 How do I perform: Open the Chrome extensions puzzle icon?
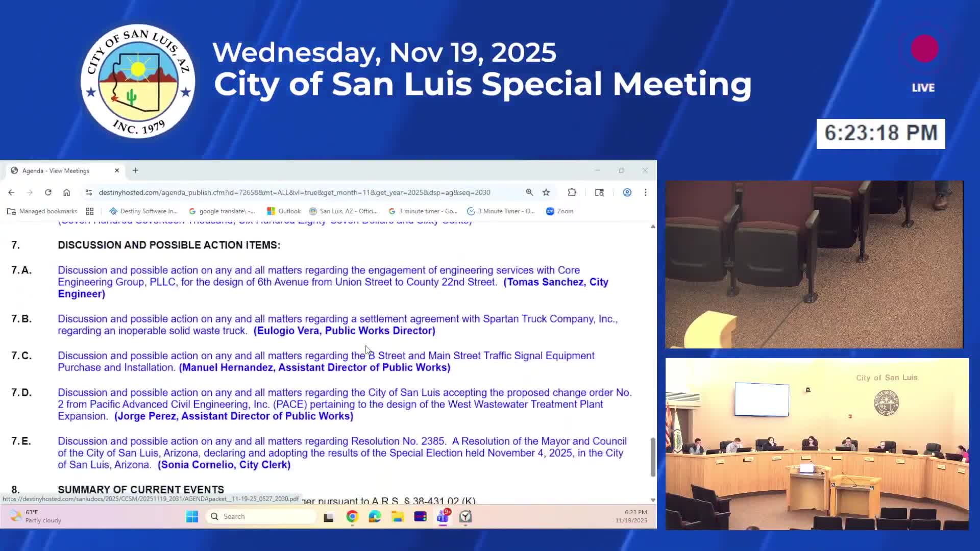(x=572, y=192)
